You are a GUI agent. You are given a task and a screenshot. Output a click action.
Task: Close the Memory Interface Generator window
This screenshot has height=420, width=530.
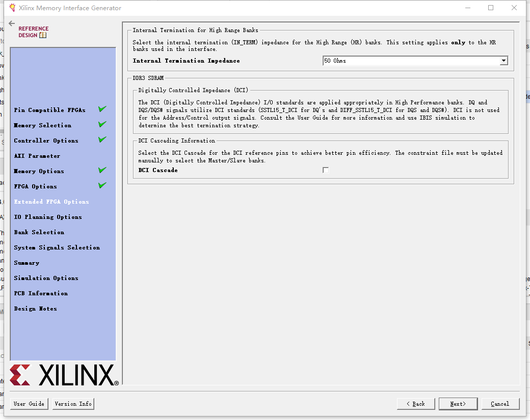pos(514,8)
